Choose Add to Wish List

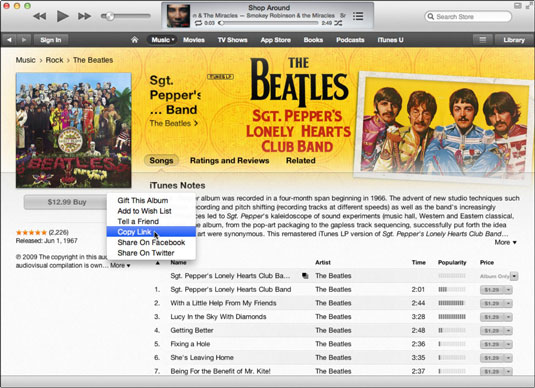[151, 211]
